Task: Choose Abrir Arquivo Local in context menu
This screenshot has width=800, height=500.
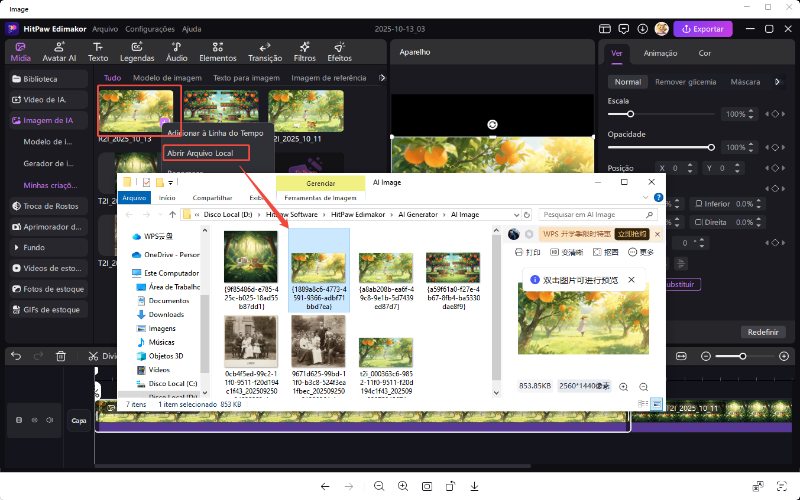Action: pyautogui.click(x=199, y=153)
